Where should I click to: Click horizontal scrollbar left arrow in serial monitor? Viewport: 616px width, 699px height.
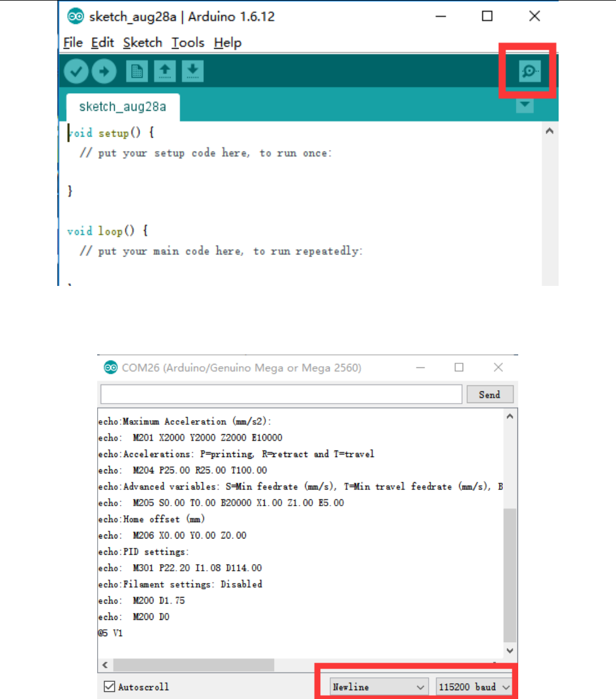point(105,664)
